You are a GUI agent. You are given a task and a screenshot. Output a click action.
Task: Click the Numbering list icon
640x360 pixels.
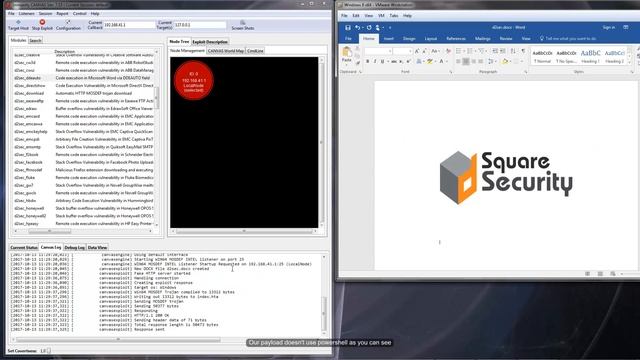click(470, 51)
